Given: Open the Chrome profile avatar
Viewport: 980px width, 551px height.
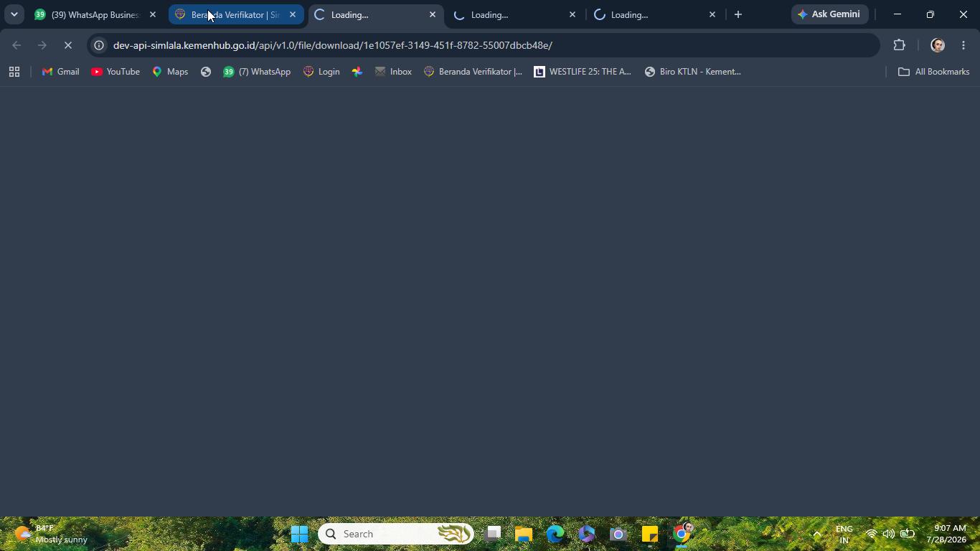Looking at the screenshot, I should [x=937, y=45].
